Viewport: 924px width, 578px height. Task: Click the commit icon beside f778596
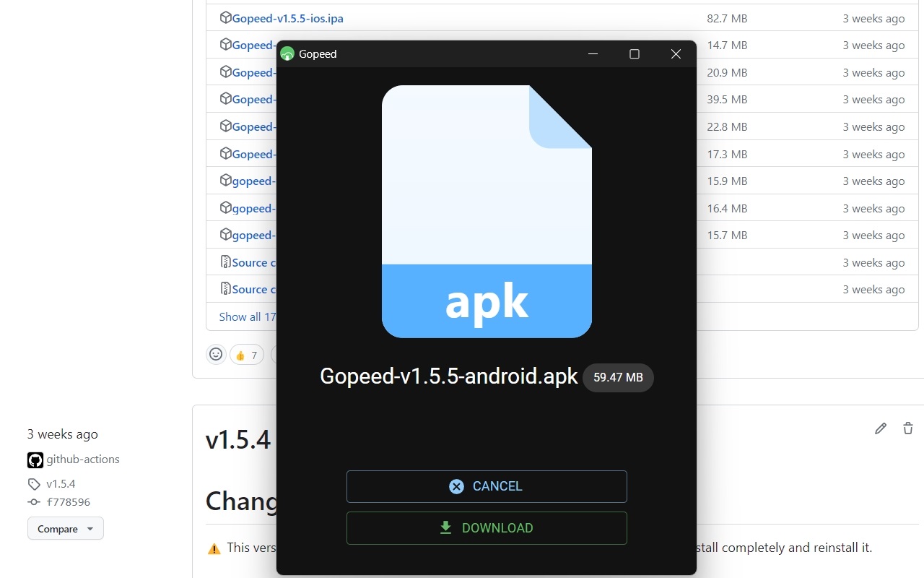pos(33,501)
